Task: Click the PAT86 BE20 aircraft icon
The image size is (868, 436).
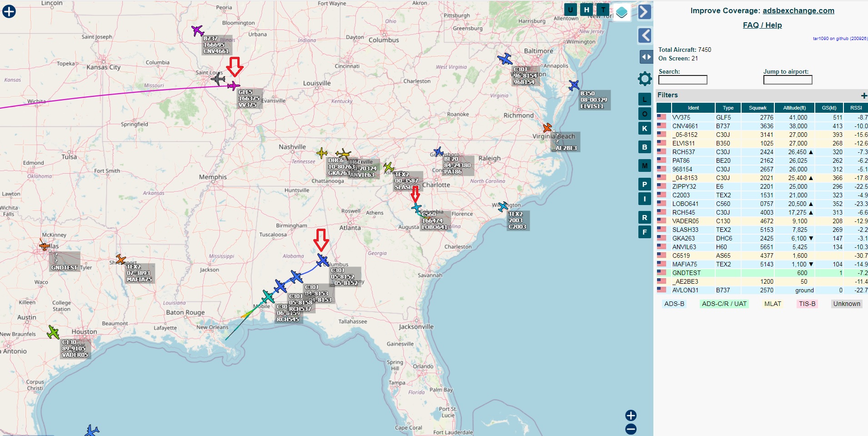Action: click(x=438, y=151)
